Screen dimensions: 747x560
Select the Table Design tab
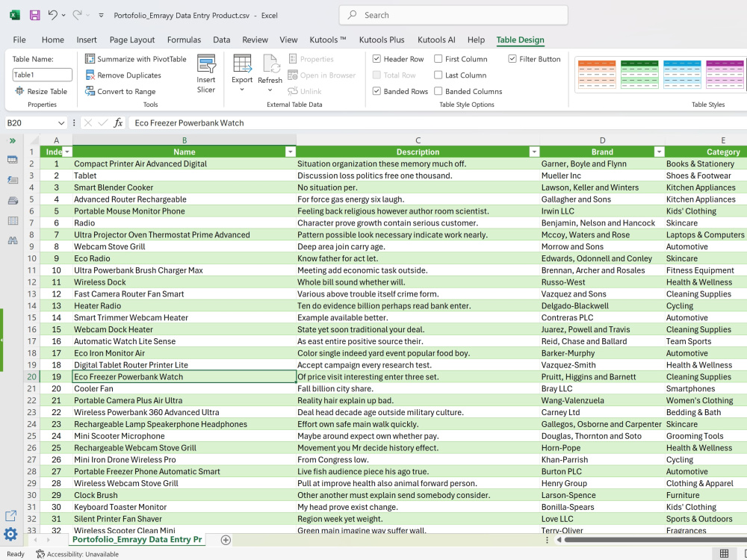520,40
